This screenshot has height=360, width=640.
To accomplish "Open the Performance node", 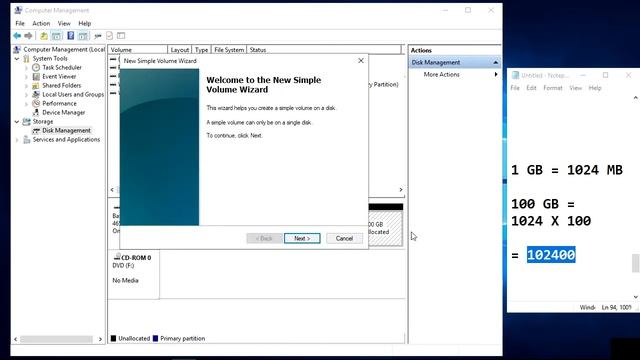I will [59, 103].
